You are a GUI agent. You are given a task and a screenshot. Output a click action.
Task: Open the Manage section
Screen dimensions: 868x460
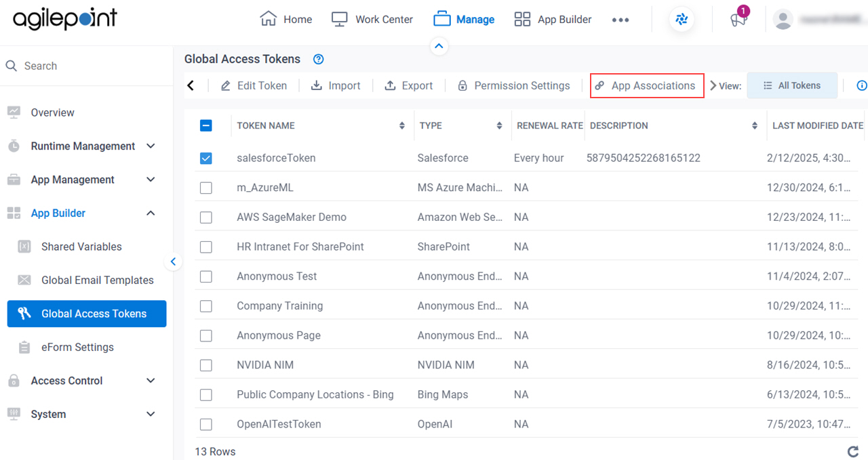[x=464, y=20]
